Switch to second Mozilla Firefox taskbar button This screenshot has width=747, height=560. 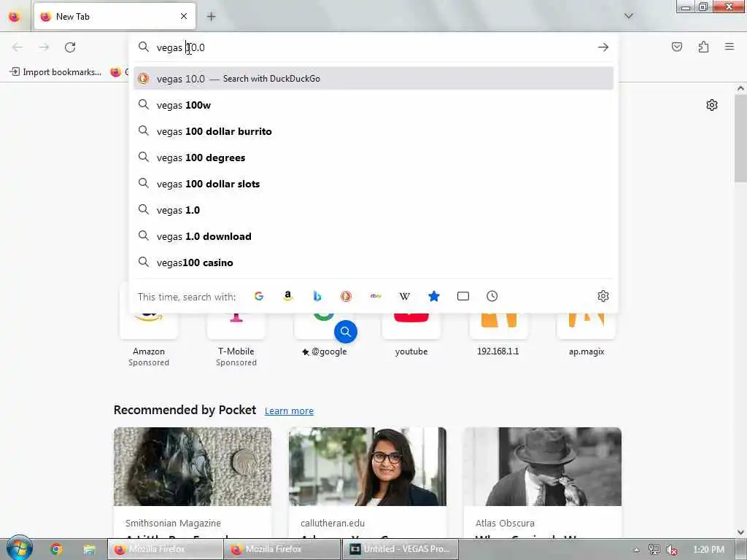[282, 549]
